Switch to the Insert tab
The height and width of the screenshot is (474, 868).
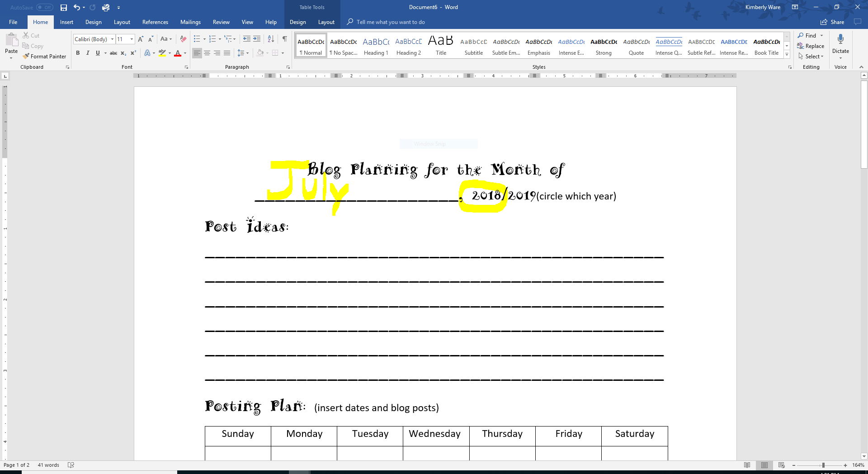click(x=66, y=22)
